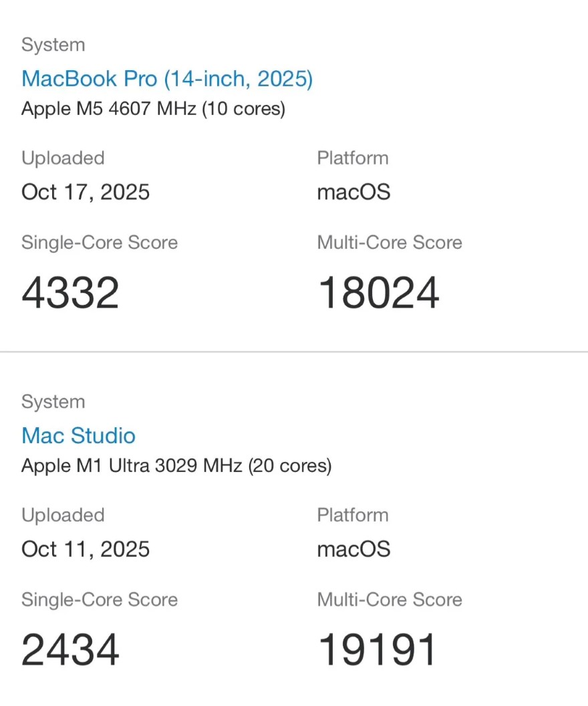The height and width of the screenshot is (706, 588).
Task: Click the single-core score 2434
Action: (x=70, y=650)
